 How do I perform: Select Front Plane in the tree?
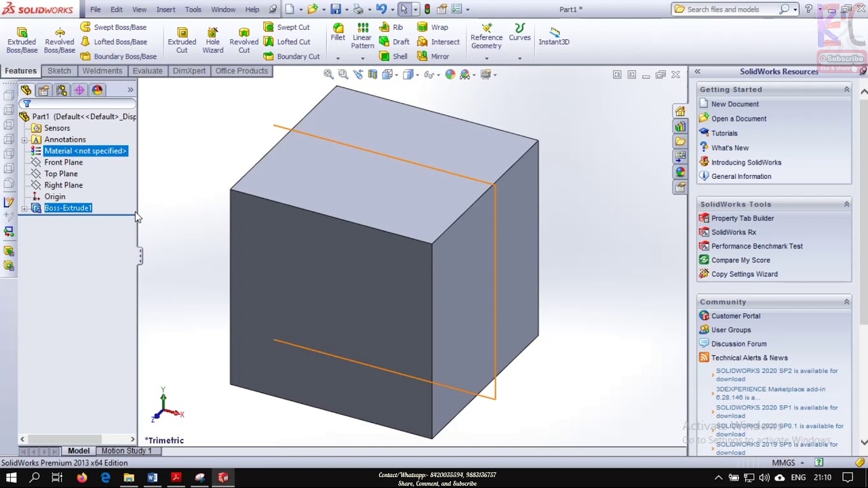[63, 163]
